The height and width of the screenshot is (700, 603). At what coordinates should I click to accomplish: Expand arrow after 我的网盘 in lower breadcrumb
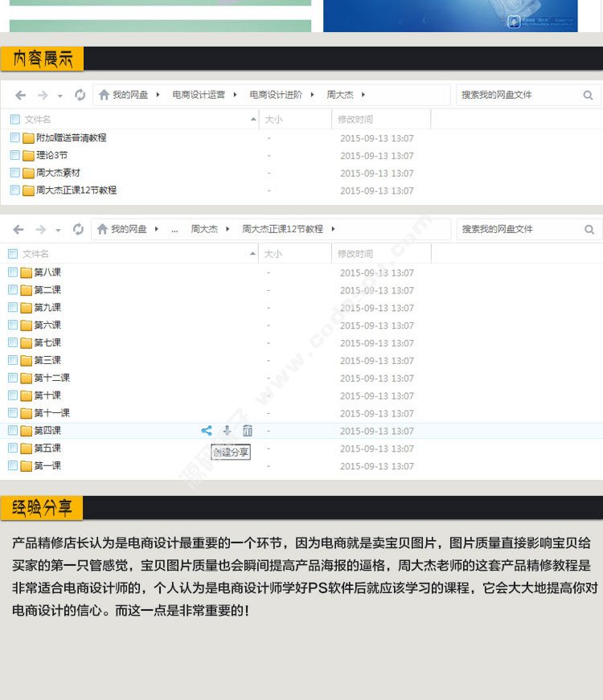pyautogui.click(x=156, y=229)
